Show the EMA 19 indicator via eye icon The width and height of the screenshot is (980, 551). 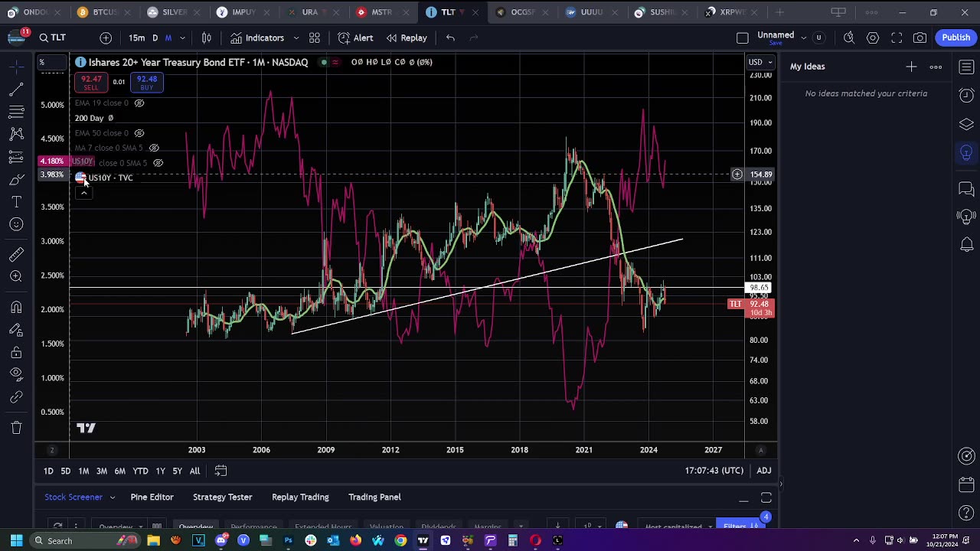(139, 103)
